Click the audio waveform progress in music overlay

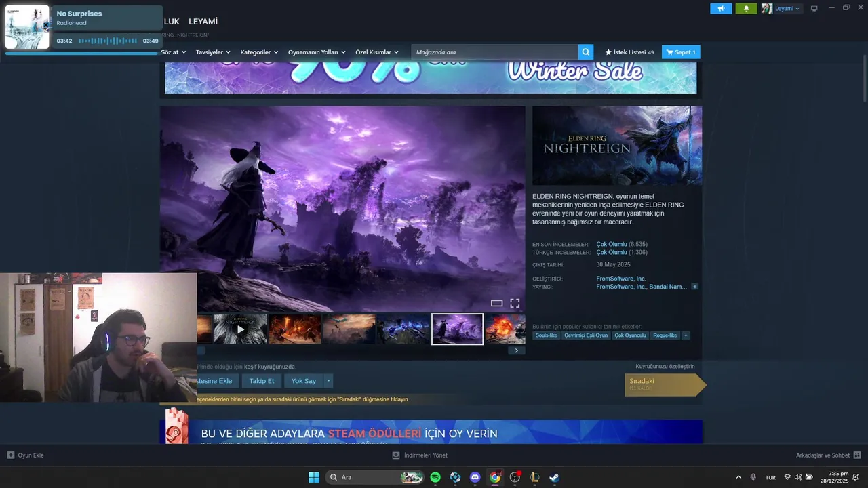coord(108,41)
